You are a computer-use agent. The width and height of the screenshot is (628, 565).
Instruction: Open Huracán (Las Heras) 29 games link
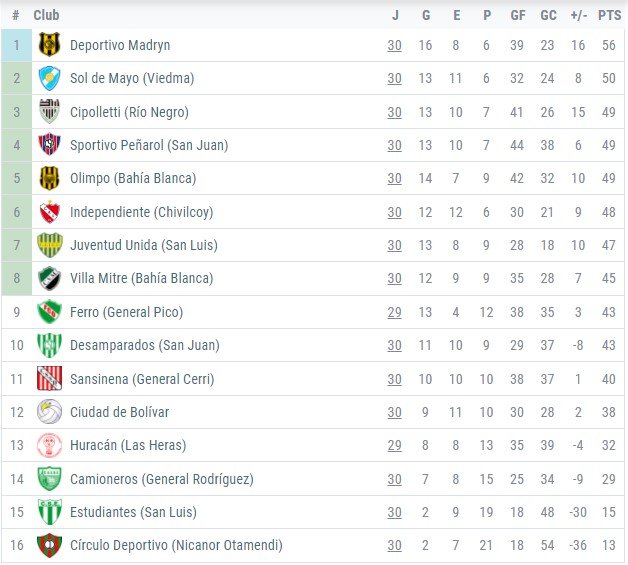[395, 445]
